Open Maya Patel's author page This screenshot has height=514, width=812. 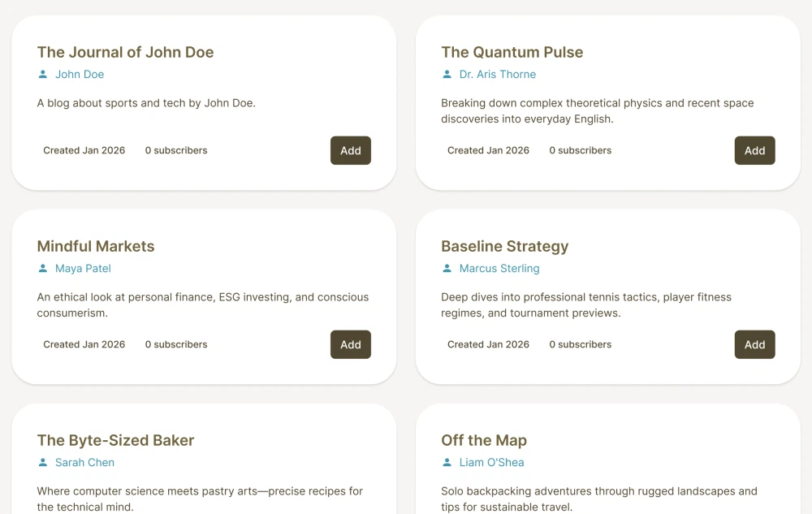click(x=83, y=269)
